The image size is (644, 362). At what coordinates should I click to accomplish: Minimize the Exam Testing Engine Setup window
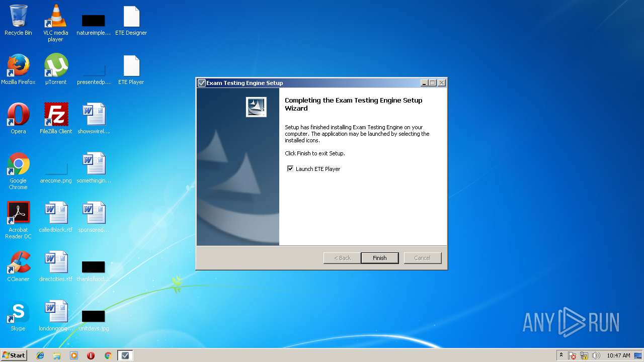click(x=424, y=83)
